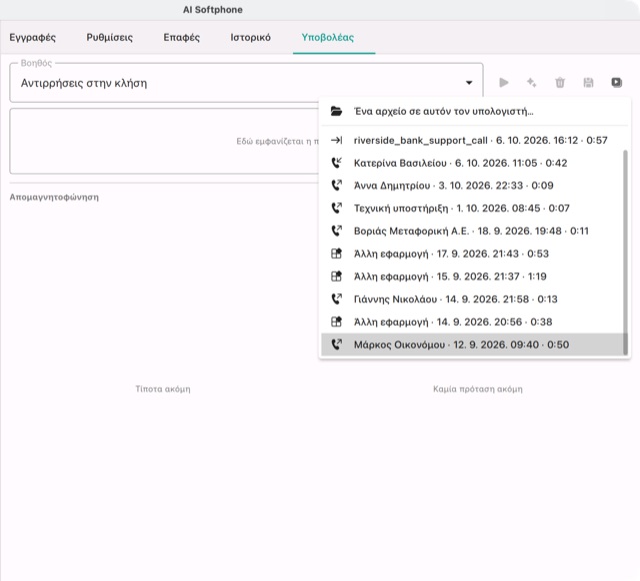Screen dimensions: 640x581
Task: Select the Υποβολέας tab
Action: click(327, 38)
